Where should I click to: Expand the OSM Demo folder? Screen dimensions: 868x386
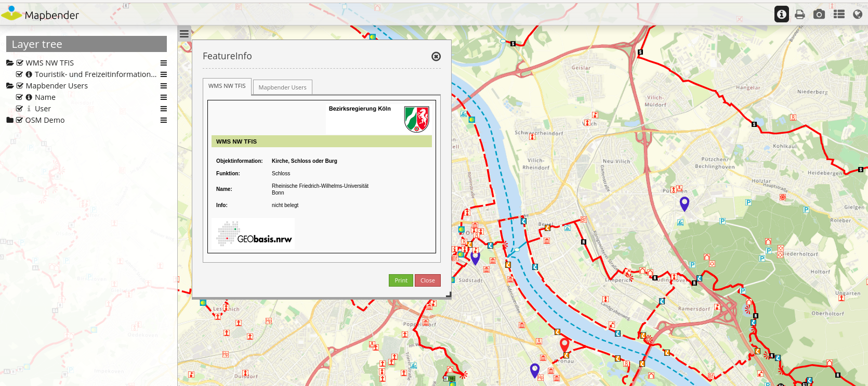10,120
